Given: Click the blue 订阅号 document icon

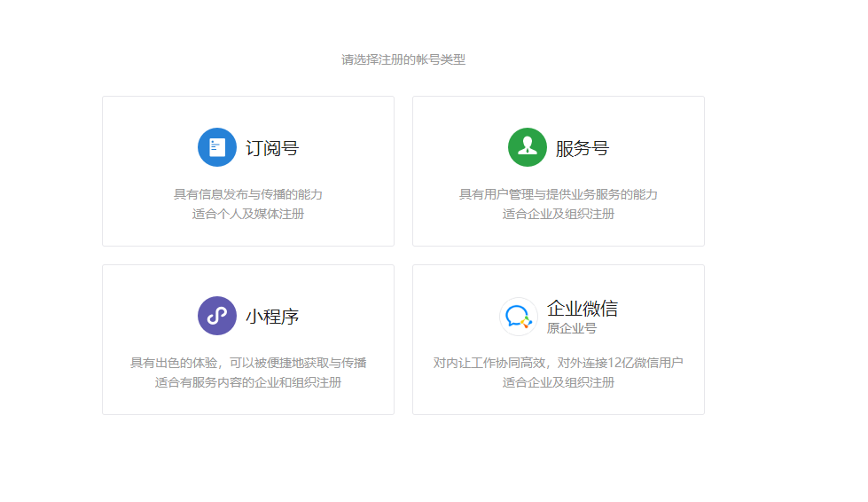Looking at the screenshot, I should tap(217, 147).
